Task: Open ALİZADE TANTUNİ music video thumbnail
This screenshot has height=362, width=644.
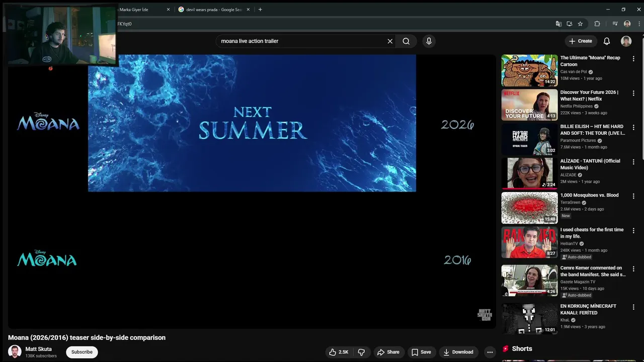Action: [x=529, y=173]
